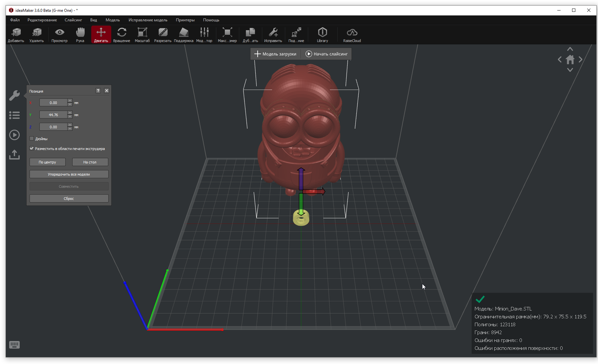
Task: Open the Исправление модель menu
Action: (x=148, y=20)
